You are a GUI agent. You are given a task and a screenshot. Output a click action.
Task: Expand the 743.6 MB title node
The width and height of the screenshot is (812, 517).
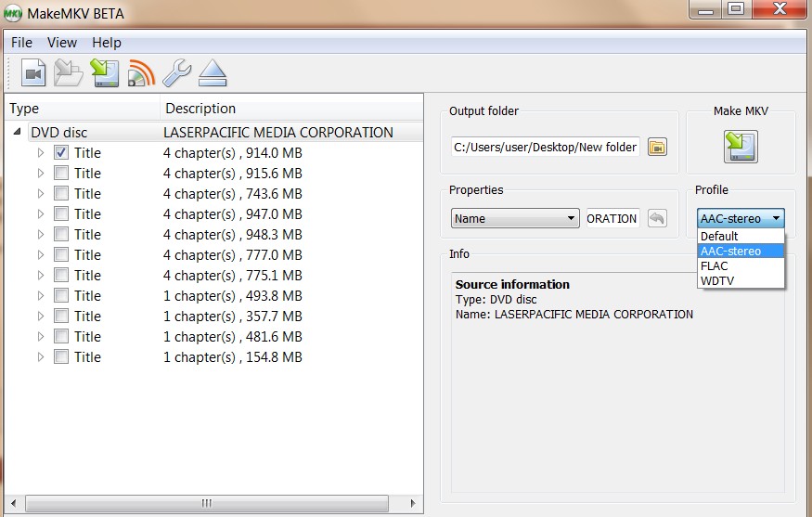41,194
